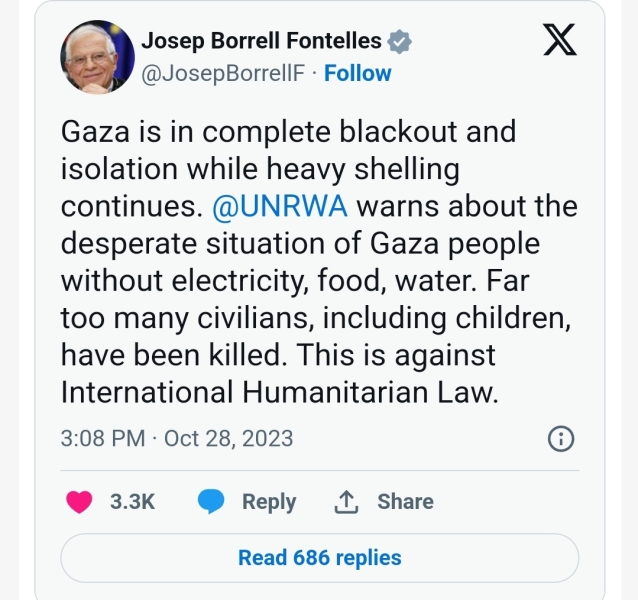
Task: Click the 3.3K likes count
Action: click(132, 501)
